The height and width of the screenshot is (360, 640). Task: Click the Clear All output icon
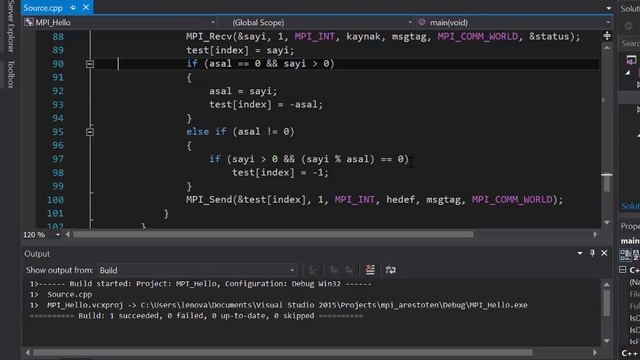(370, 270)
